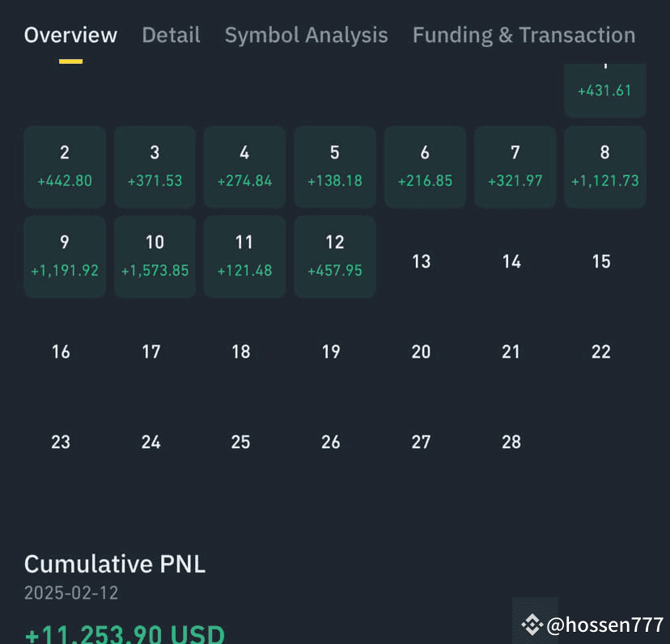Click the +11,253.90 USD total
The image size is (670, 644).
pyautogui.click(x=125, y=633)
